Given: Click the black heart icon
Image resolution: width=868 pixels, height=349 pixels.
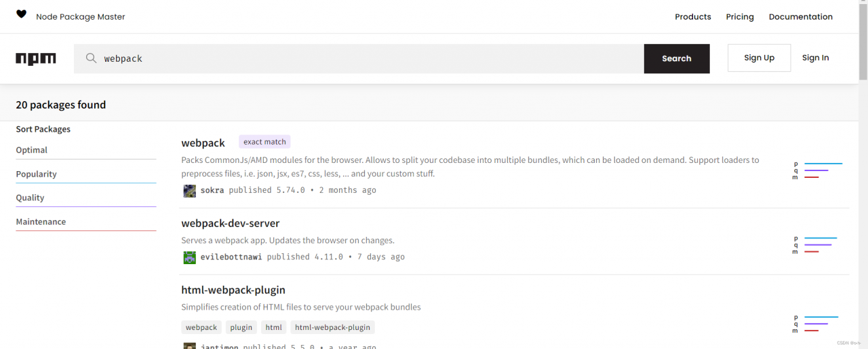Looking at the screenshot, I should (21, 14).
